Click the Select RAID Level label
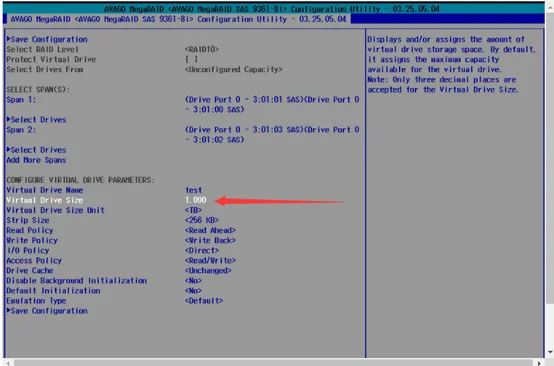 [x=43, y=49]
